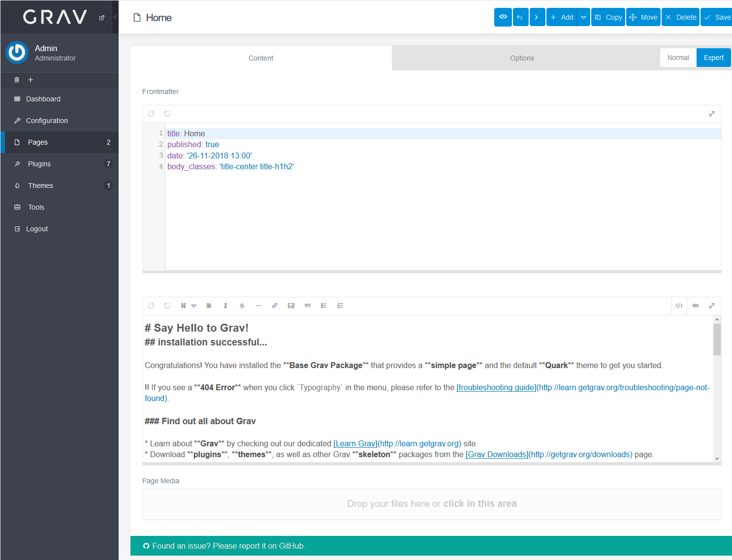732x560 pixels.
Task: Click the bold formatting icon
Action: click(x=209, y=306)
